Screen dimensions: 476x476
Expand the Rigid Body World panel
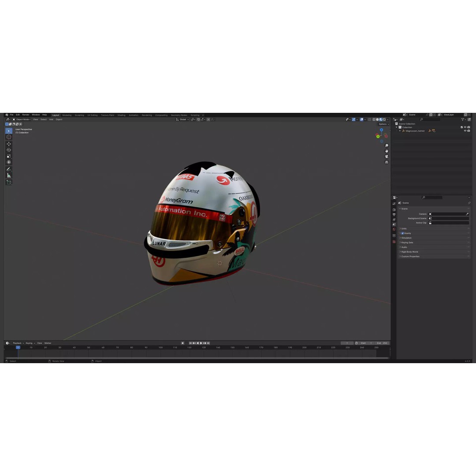(x=410, y=252)
